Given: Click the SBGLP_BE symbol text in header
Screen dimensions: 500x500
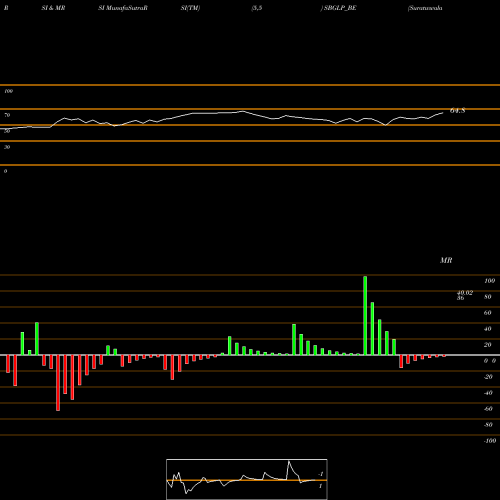Looking at the screenshot, I should click(x=340, y=8).
